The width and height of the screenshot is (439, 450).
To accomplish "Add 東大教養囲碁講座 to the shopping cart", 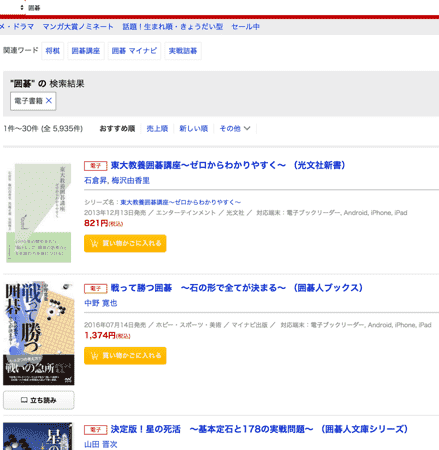I will (x=125, y=243).
